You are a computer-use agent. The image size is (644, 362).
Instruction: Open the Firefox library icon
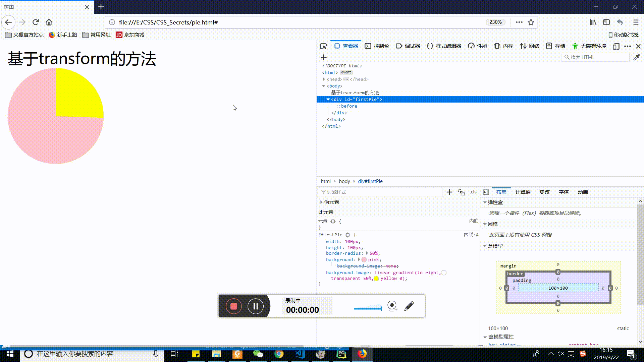tap(593, 22)
